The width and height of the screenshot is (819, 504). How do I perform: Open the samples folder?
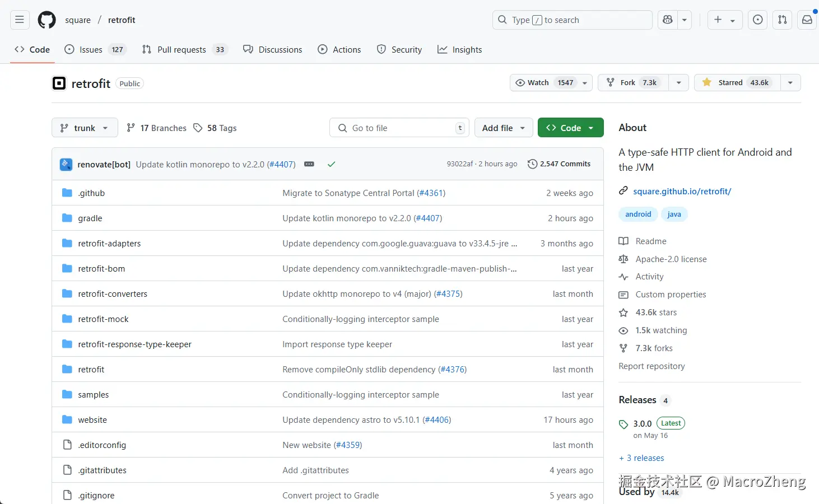tap(94, 394)
